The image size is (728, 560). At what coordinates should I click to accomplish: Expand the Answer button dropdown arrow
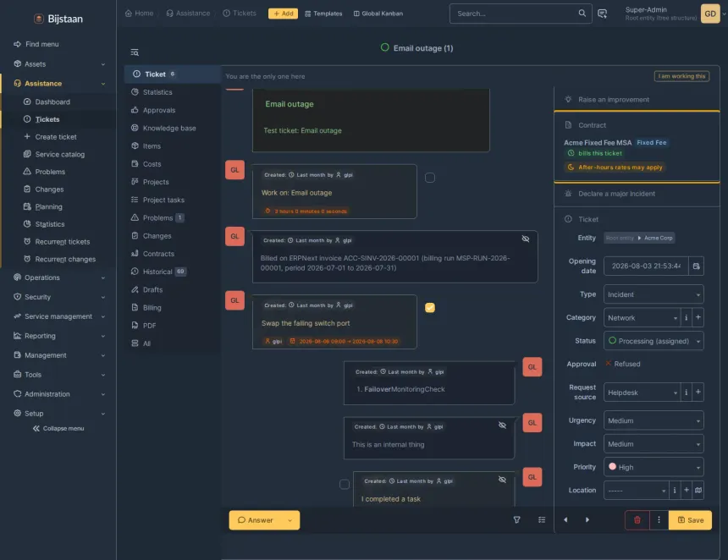290,520
